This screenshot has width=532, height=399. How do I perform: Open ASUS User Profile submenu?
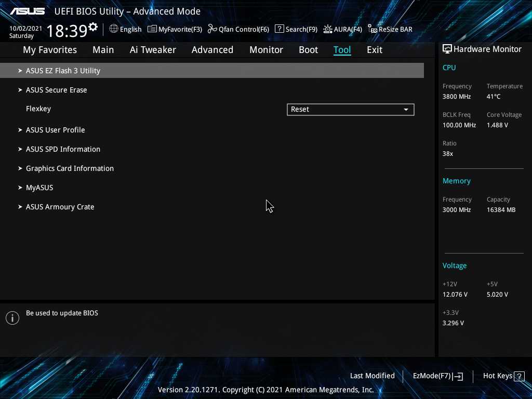55,130
